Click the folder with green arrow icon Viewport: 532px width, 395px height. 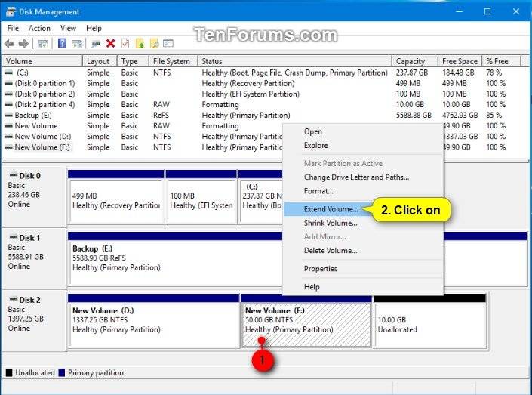tap(140, 44)
